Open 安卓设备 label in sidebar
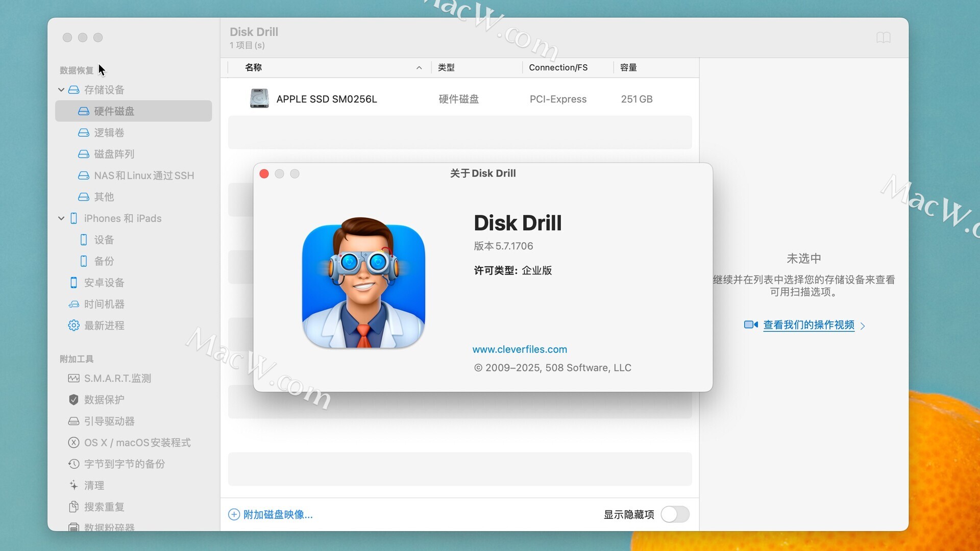Image resolution: width=980 pixels, height=551 pixels. 104,283
